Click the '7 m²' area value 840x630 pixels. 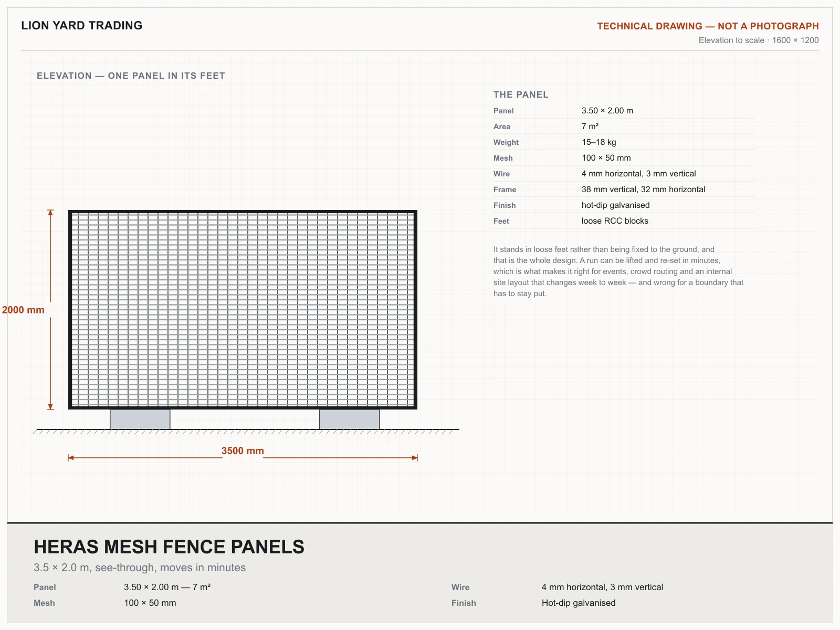tap(590, 127)
